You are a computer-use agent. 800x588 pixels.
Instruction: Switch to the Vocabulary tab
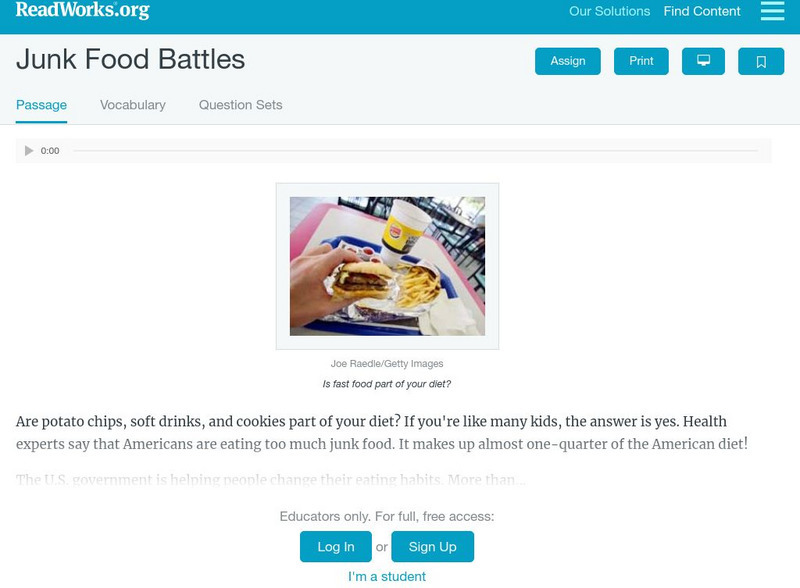132,105
